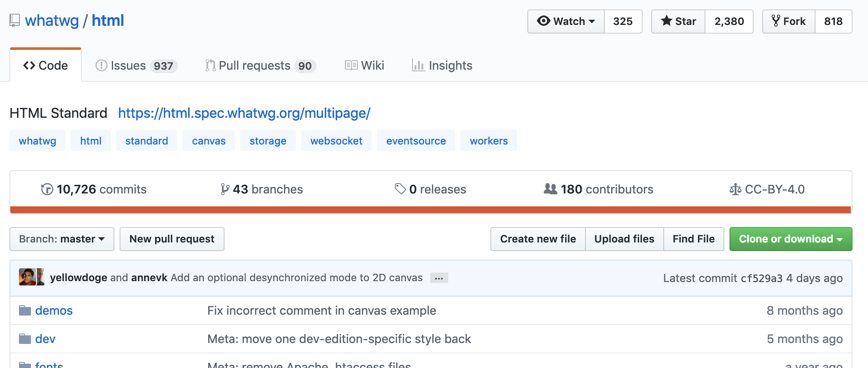Open the latest commit message link
The width and height of the screenshot is (868, 368).
tap(297, 278)
